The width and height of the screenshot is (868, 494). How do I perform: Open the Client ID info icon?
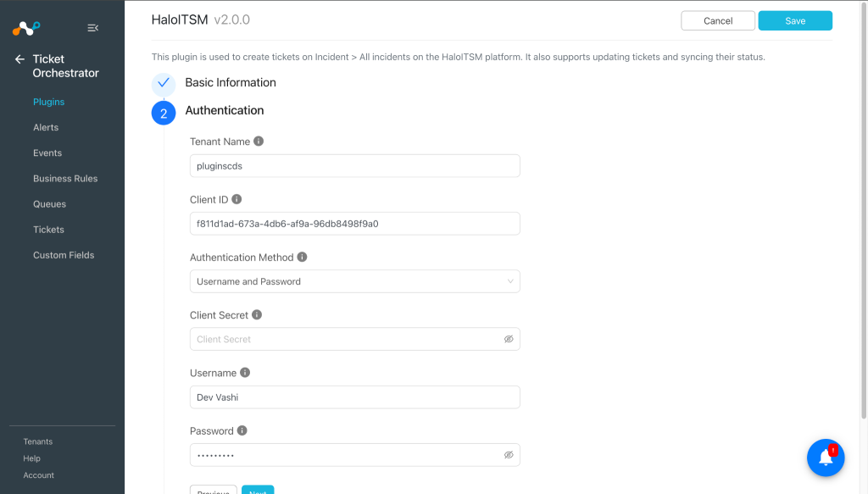click(x=236, y=199)
